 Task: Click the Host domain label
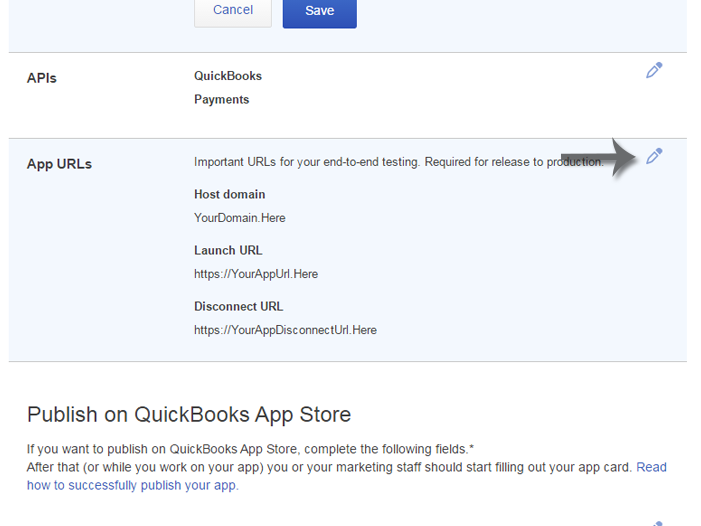pos(229,194)
